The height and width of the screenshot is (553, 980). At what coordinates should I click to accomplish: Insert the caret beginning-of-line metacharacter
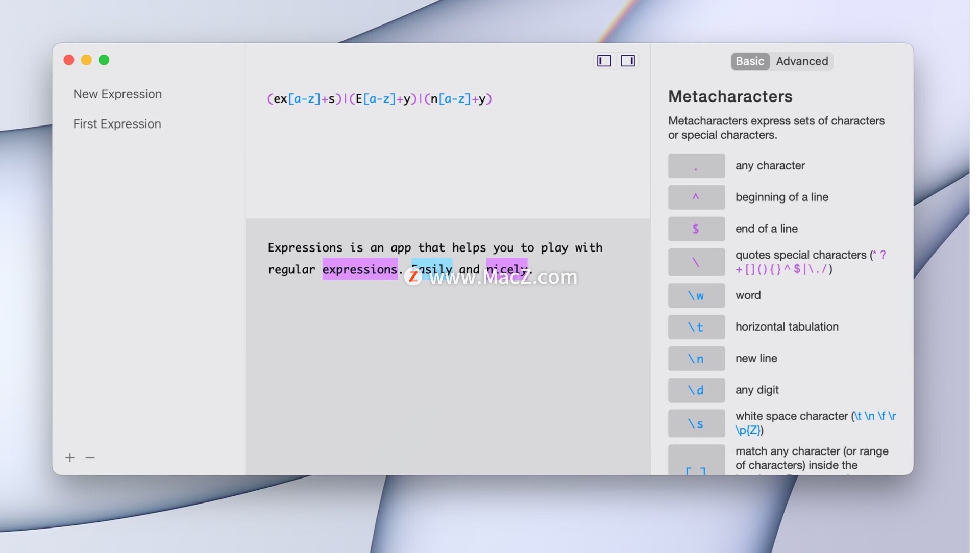(x=696, y=197)
